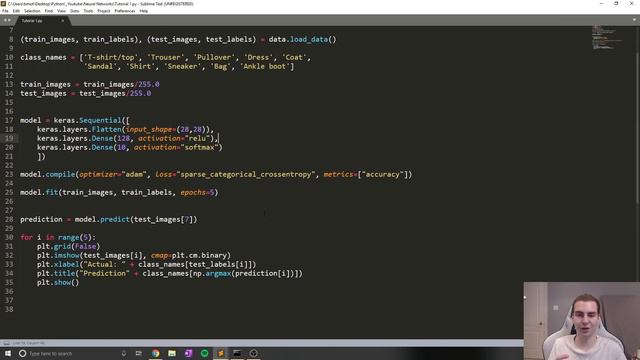Click 'epochs' on line 25
This screenshot has width=640, height=360.
coord(193,192)
